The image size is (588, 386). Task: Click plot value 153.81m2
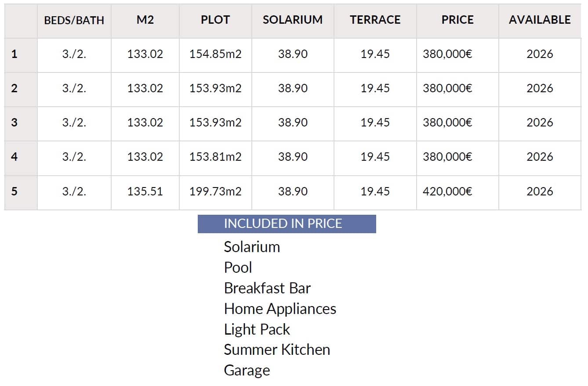click(x=215, y=157)
